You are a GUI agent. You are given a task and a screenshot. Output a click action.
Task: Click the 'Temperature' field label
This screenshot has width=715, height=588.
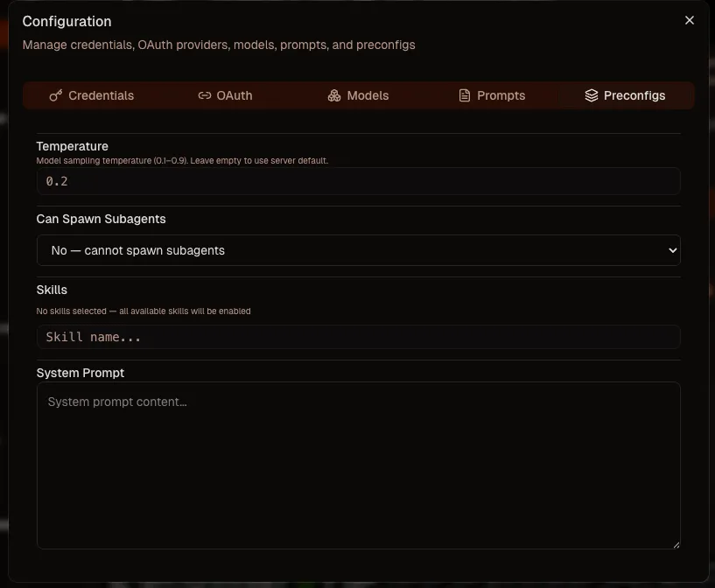pos(72,146)
